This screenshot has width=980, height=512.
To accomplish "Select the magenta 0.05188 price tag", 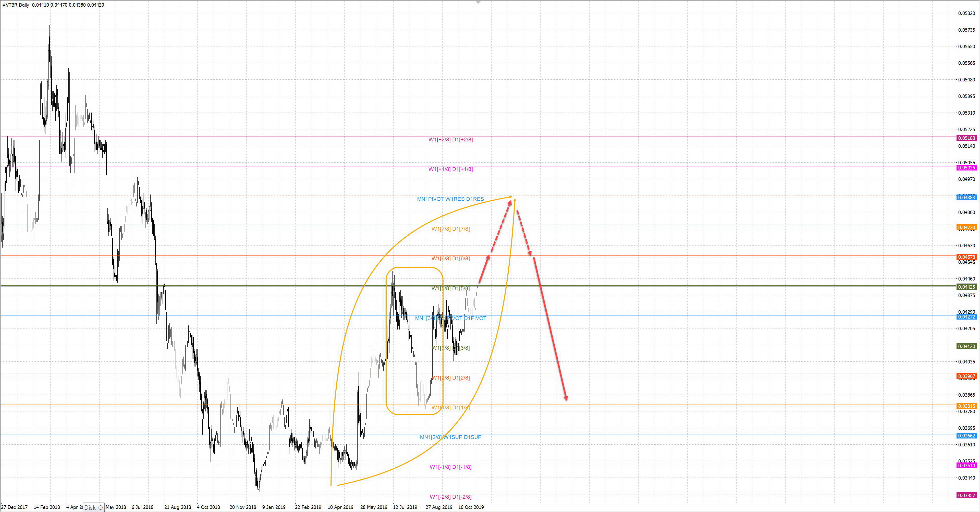I will 966,138.
